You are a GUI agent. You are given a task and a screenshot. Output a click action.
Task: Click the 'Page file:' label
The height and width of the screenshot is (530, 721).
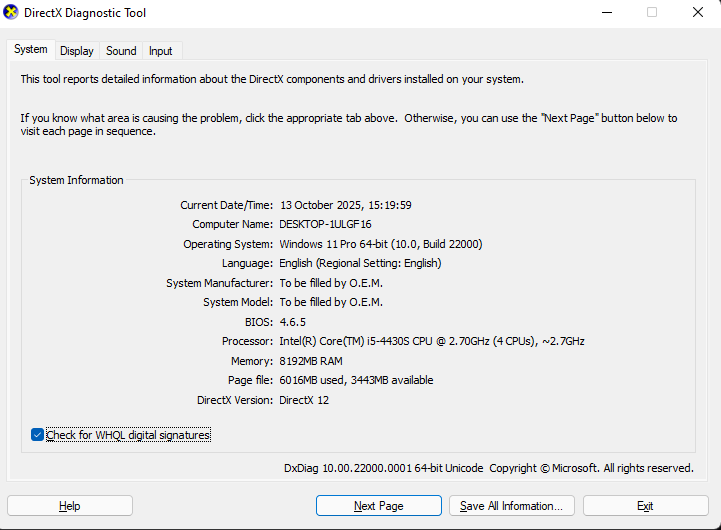[250, 380]
